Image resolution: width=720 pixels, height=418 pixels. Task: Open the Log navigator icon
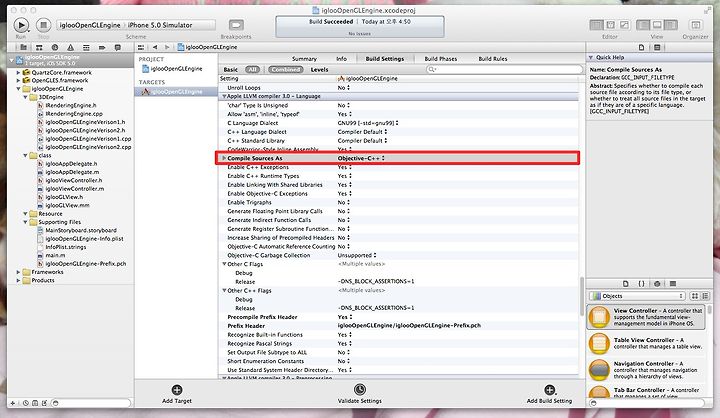[x=118, y=47]
